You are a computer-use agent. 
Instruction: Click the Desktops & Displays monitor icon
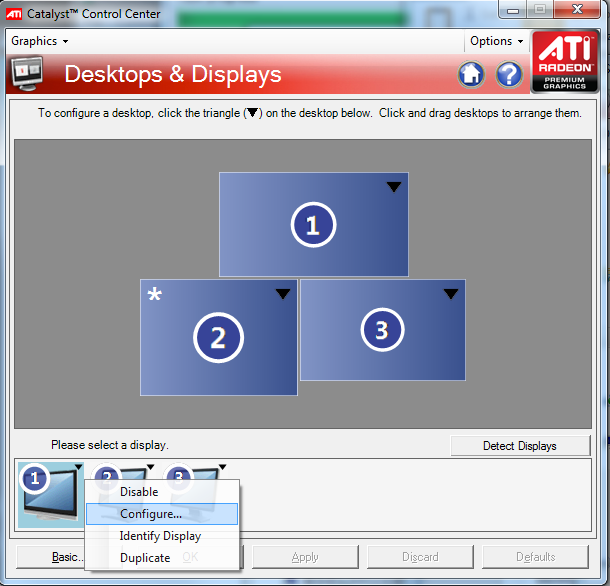(26, 74)
